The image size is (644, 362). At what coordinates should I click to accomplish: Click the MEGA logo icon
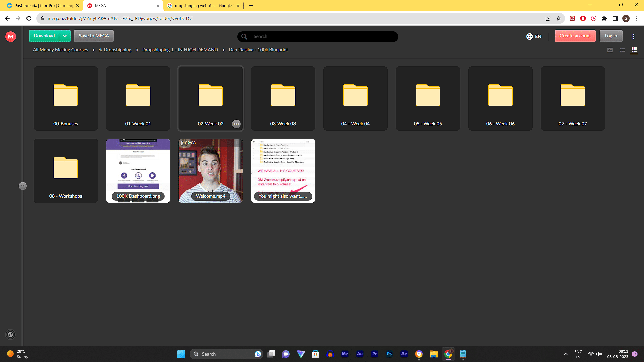pyautogui.click(x=11, y=36)
